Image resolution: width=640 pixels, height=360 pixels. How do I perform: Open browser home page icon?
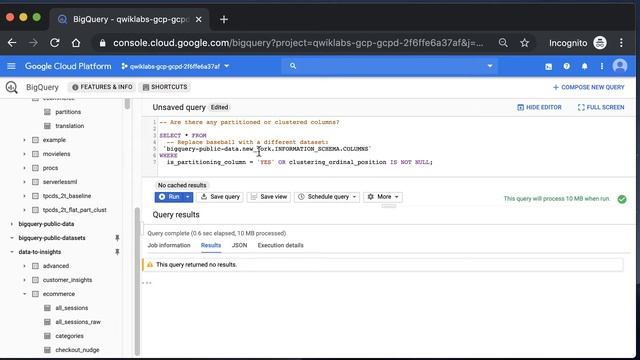point(76,43)
